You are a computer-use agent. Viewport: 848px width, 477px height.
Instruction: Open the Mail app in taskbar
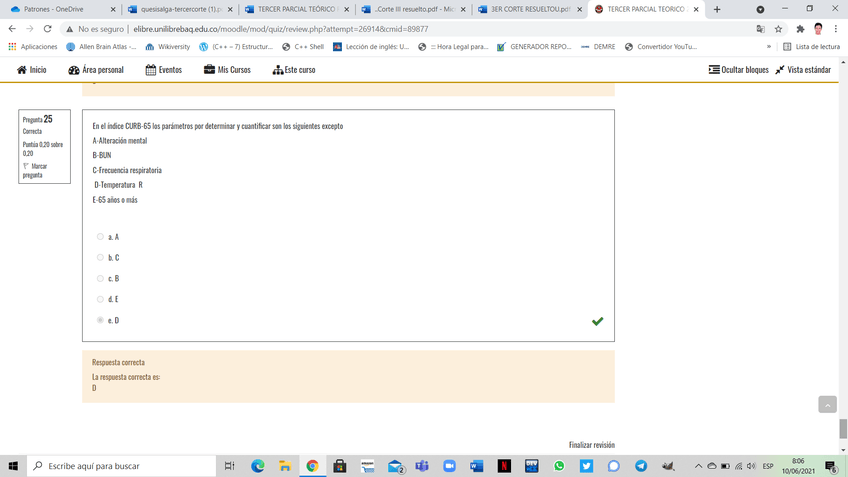[x=396, y=466]
